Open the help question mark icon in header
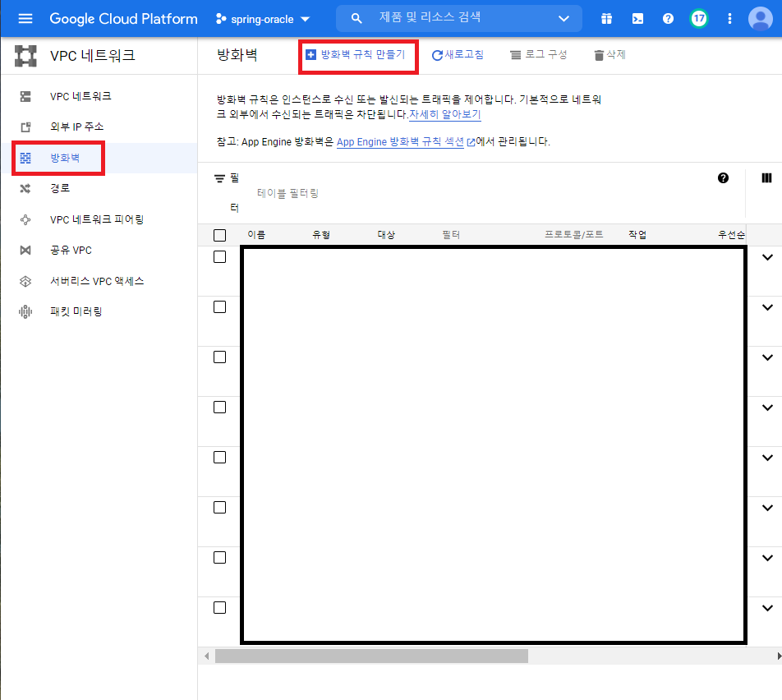This screenshot has width=782, height=700. point(668,18)
